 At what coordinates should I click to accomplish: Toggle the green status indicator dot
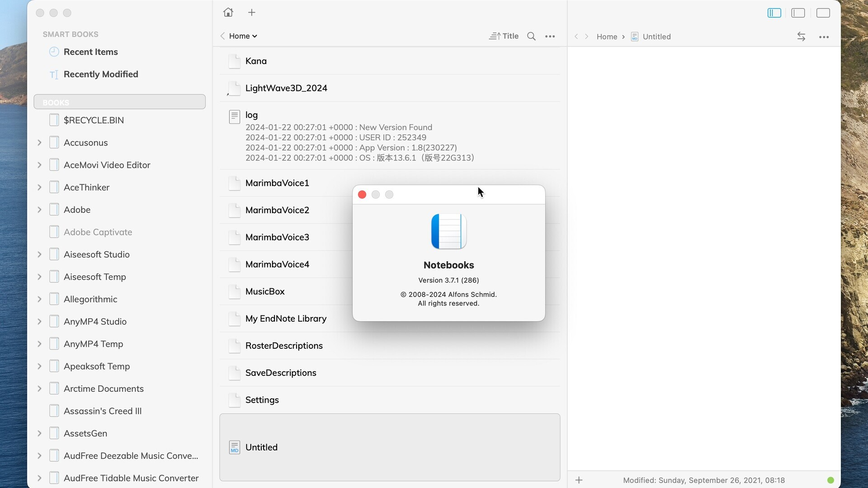click(831, 480)
